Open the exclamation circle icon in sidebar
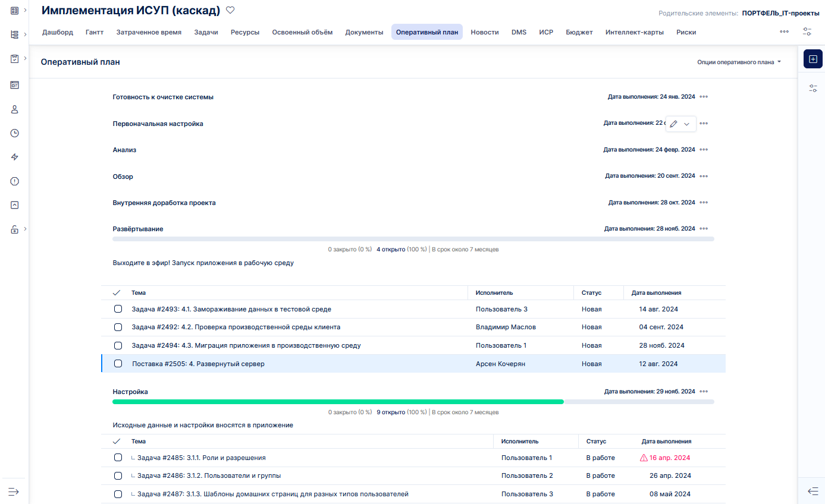 point(15,181)
